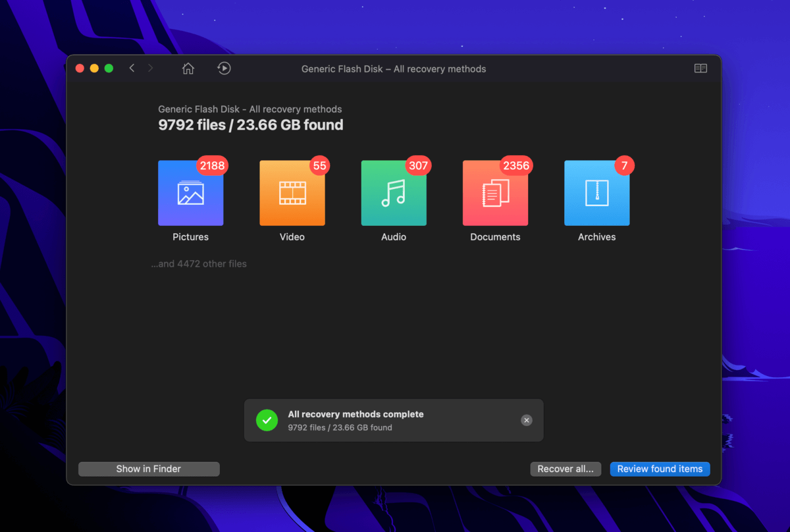Click the green checkmark status icon

point(267,420)
